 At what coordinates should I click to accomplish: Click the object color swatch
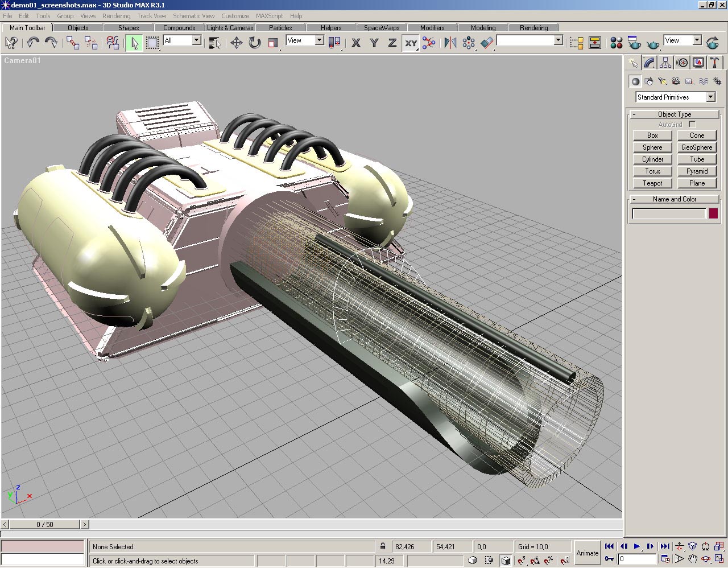point(713,213)
